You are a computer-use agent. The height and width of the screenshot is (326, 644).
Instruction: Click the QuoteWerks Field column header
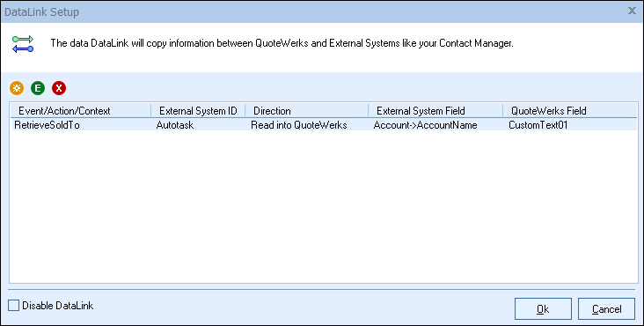(x=570, y=111)
